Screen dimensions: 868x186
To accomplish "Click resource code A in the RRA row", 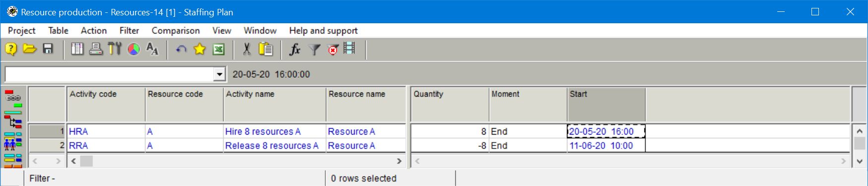I will [185, 145].
